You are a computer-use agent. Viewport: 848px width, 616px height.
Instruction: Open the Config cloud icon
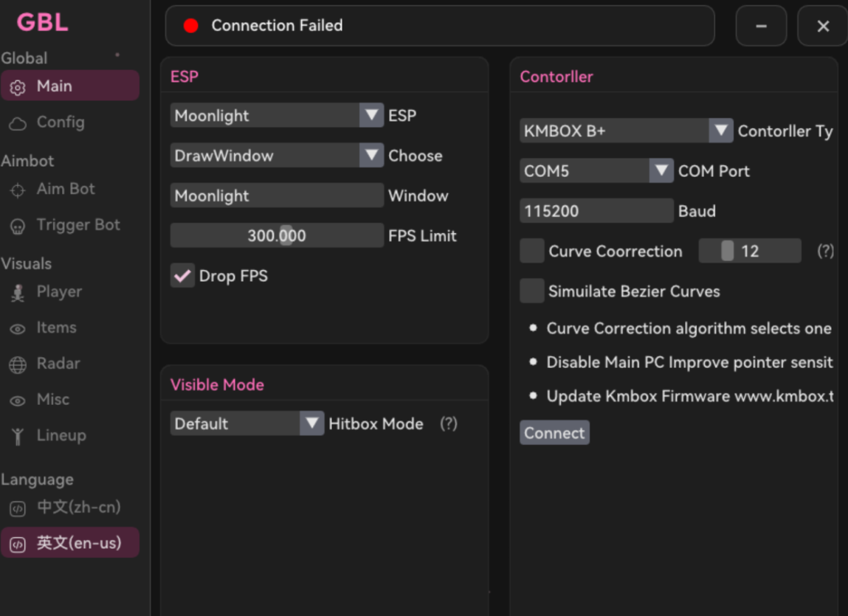click(x=18, y=124)
